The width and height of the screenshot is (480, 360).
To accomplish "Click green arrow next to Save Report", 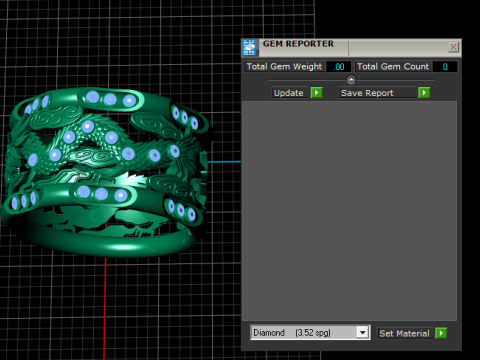I will (424, 93).
